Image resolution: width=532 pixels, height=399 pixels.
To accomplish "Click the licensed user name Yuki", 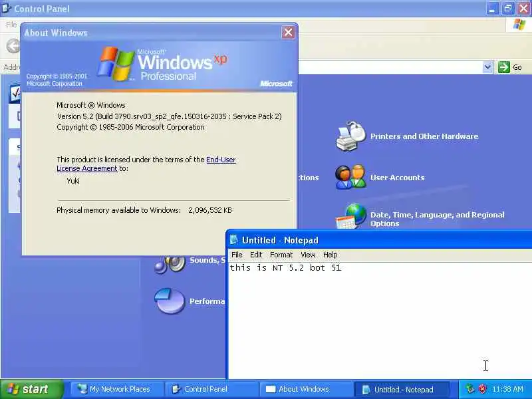I will coord(73,181).
